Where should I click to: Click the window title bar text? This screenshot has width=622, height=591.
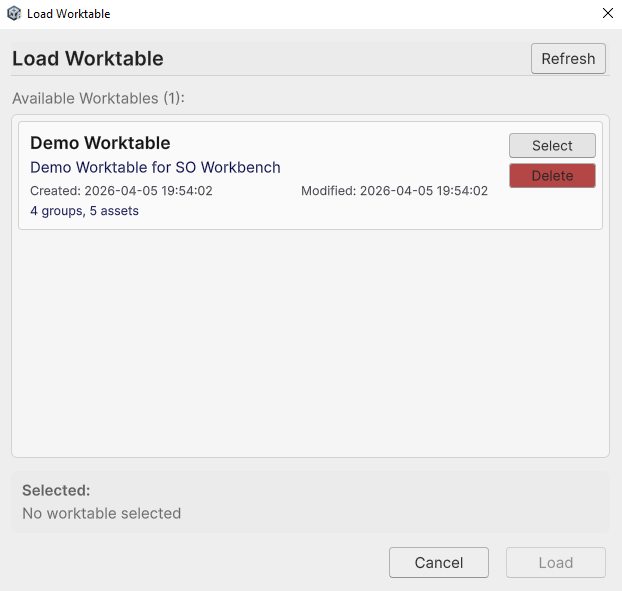pos(69,14)
